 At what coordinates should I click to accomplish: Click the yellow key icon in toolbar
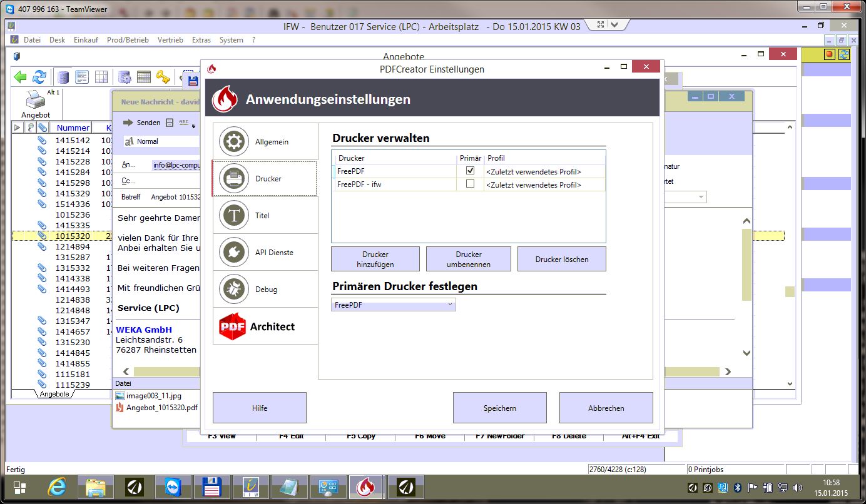click(x=163, y=77)
